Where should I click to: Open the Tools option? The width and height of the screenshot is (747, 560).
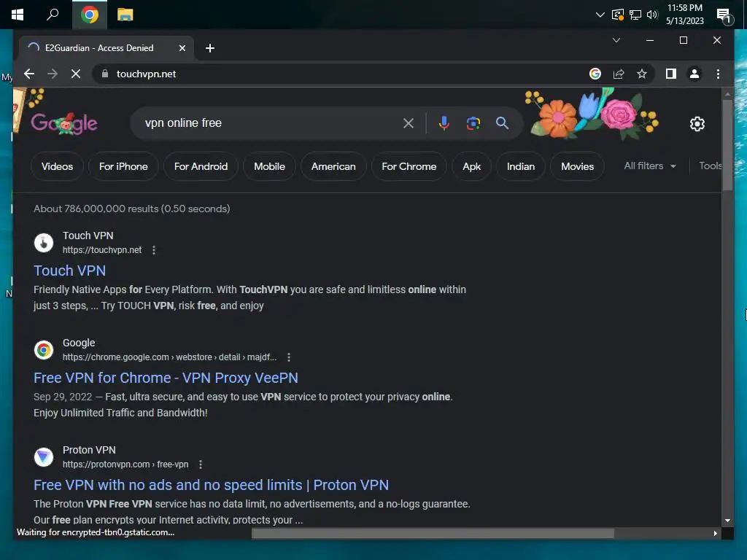(710, 166)
